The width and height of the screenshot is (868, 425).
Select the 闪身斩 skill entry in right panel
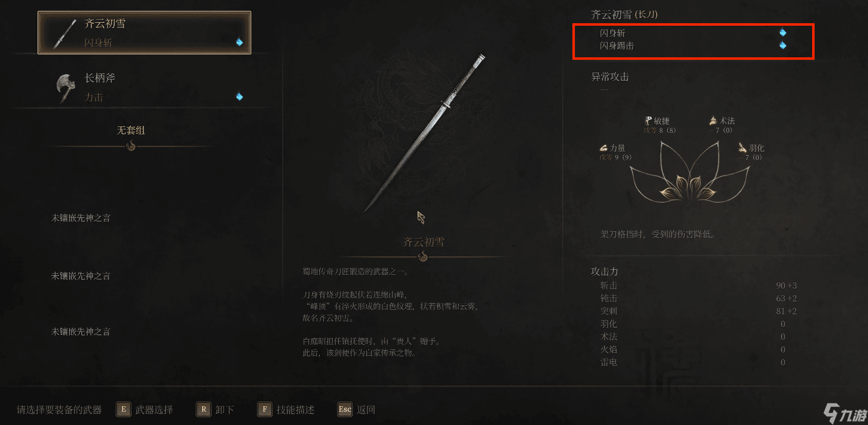point(613,33)
